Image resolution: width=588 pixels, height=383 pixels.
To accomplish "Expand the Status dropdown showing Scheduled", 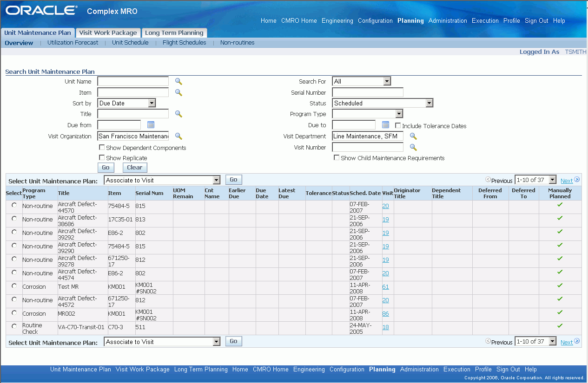I will [x=383, y=103].
